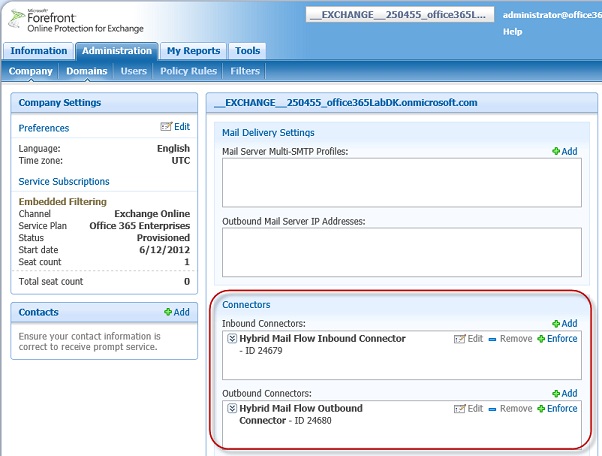Click the green plus icon for Inbound Connectors Add

pyautogui.click(x=556, y=324)
